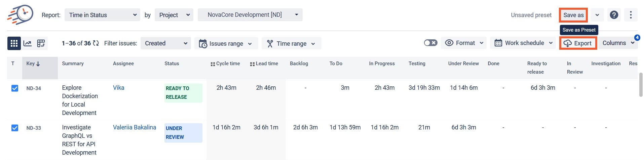The image size is (644, 160).
Task: Open the three-dot more options menu
Action: [631, 15]
